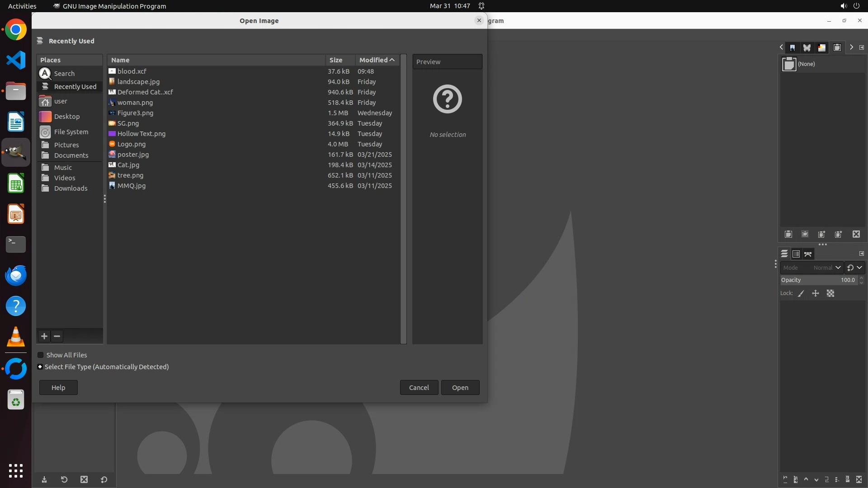
Task: Open the Pictures folder in Places
Action: click(x=66, y=145)
